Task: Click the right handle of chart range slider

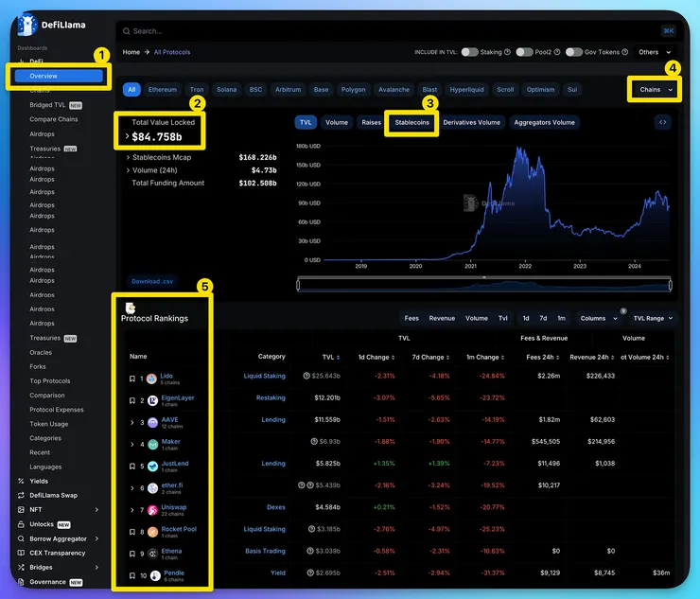Action: click(671, 285)
